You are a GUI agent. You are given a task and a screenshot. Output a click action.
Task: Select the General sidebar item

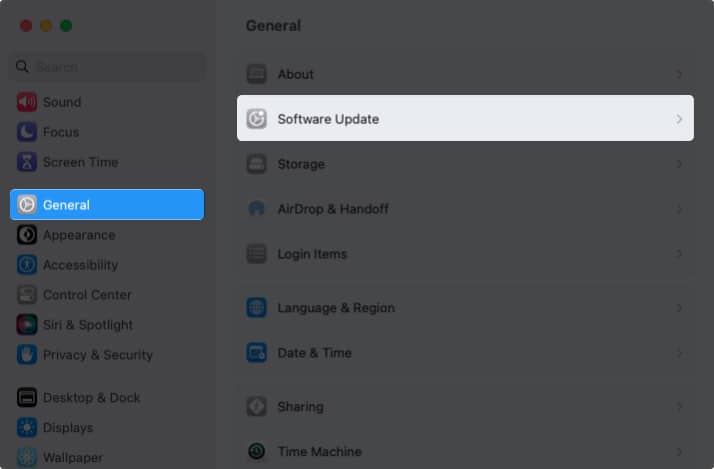coord(107,205)
